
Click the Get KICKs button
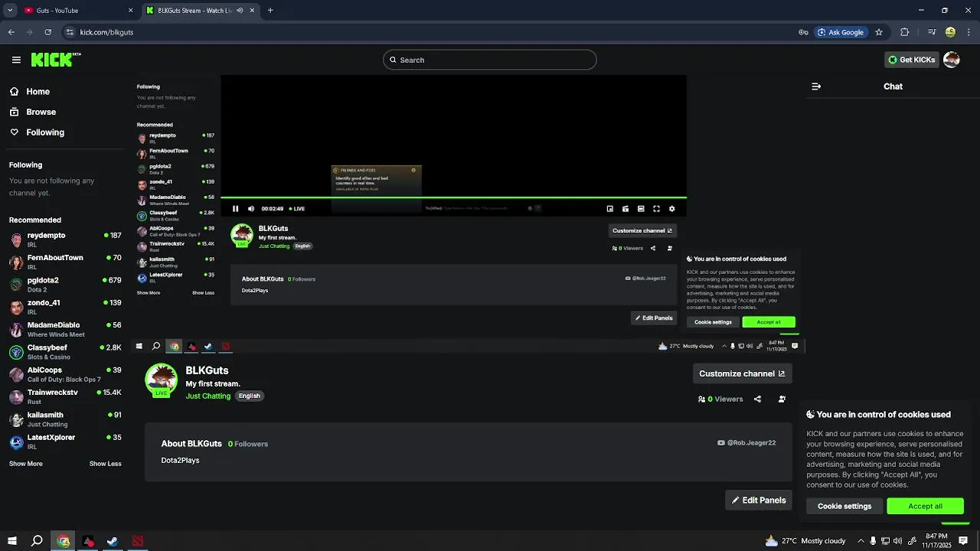(x=912, y=60)
